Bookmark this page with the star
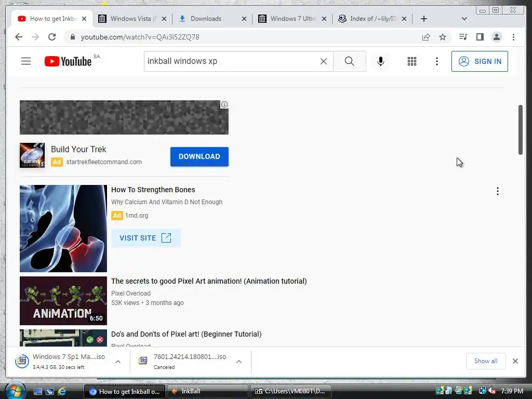Viewport: 532px width, 399px height. coord(443,37)
